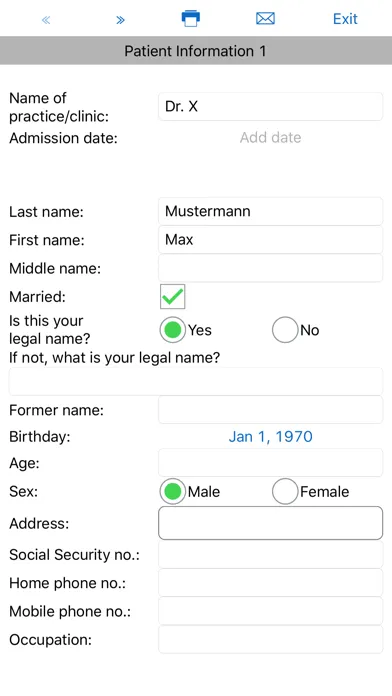The height and width of the screenshot is (696, 392).
Task: Open Birthday date picker showing Jan 1, 1970
Action: (270, 437)
